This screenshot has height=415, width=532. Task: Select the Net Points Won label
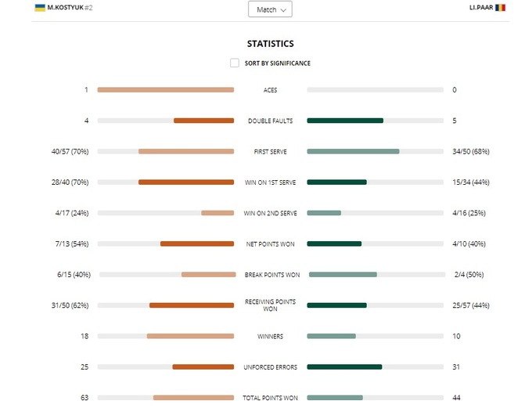pos(270,244)
